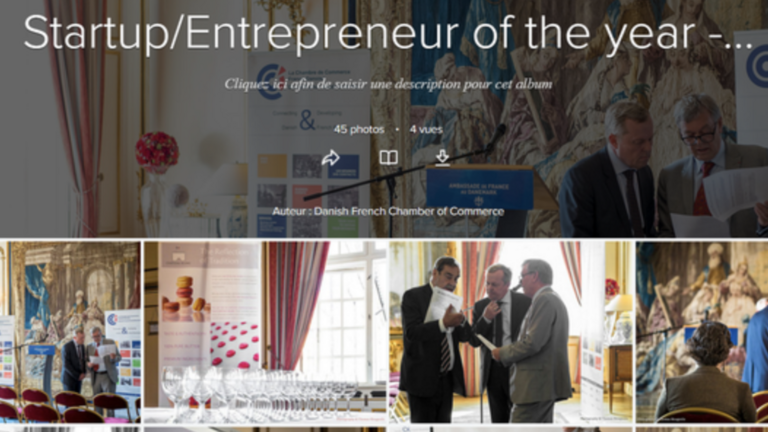Open the partial second-row thumbnail under the red chairs photo

tap(70, 429)
